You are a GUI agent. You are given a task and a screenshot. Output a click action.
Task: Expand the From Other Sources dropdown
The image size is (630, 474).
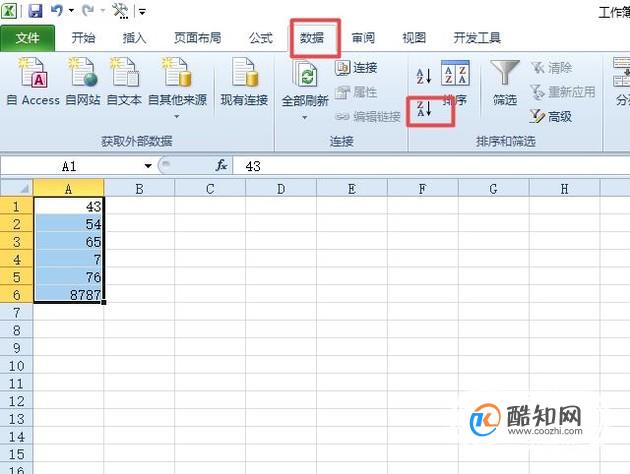pos(177,117)
